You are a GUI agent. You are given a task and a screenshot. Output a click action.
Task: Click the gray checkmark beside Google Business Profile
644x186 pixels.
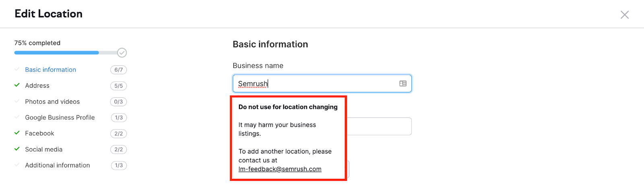17,117
